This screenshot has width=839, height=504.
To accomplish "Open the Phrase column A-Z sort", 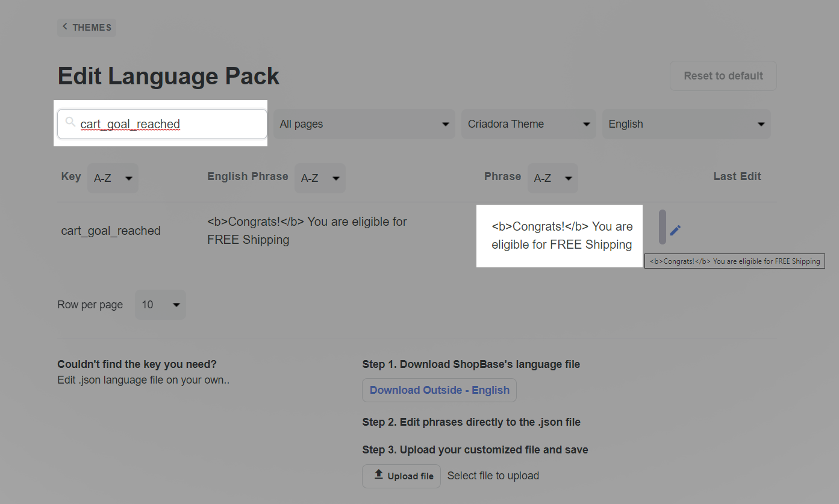I will coord(552,178).
